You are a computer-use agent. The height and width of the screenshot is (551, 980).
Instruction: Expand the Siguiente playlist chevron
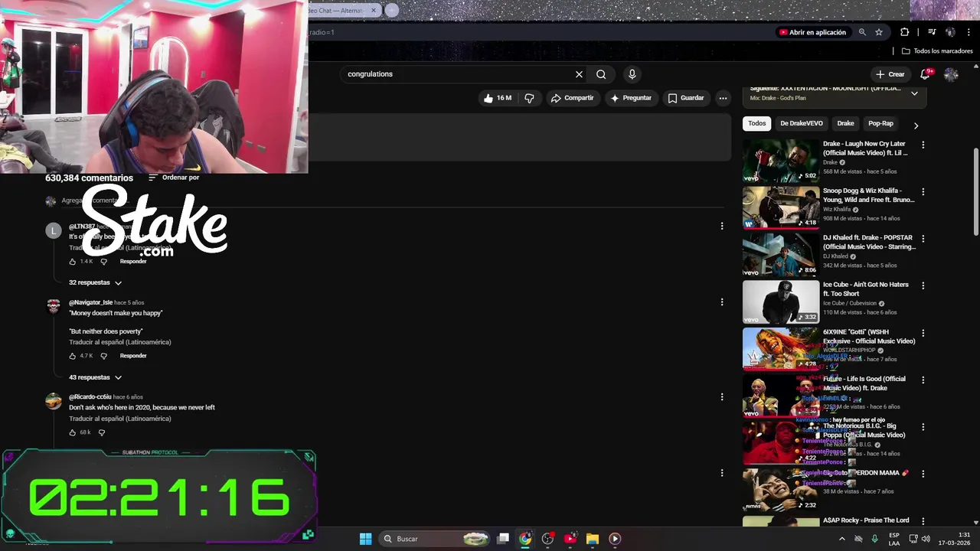[914, 93]
